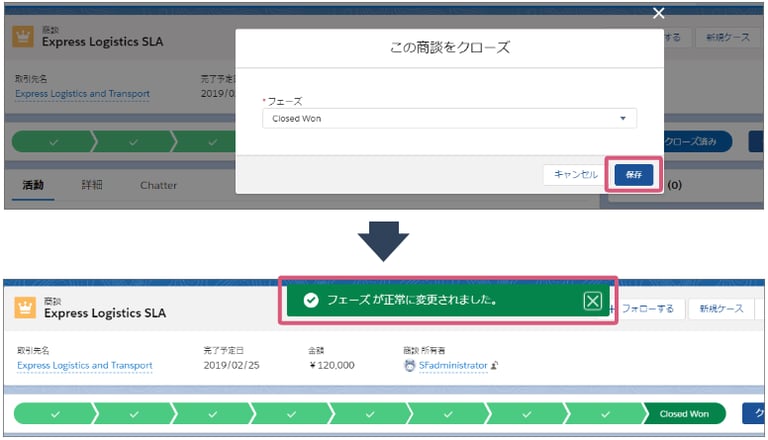The width and height of the screenshot is (768, 440).
Task: Select the first completed stage in upper path
Action: [x=53, y=142]
